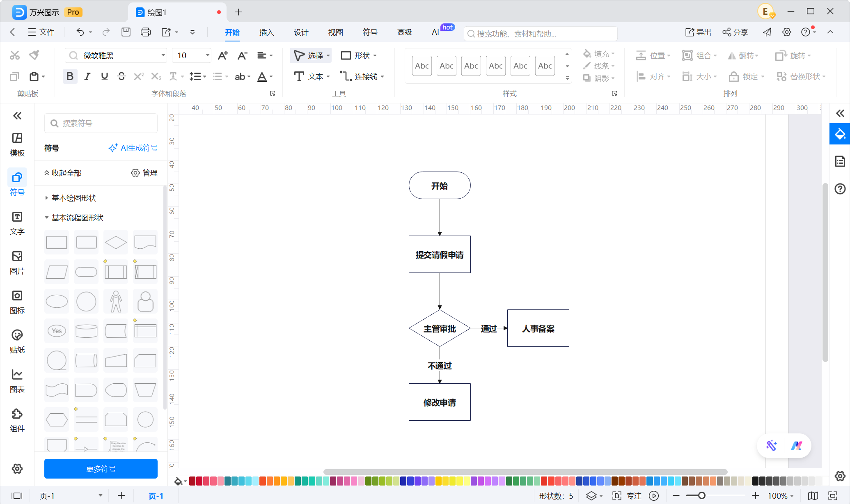Viewport: 850px width, 504px height.
Task: Open the settings gear in the top bar
Action: (x=786, y=32)
